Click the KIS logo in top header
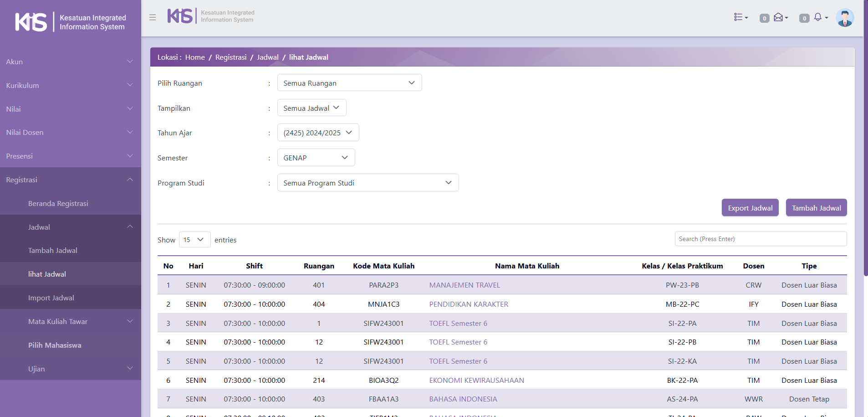 point(180,16)
